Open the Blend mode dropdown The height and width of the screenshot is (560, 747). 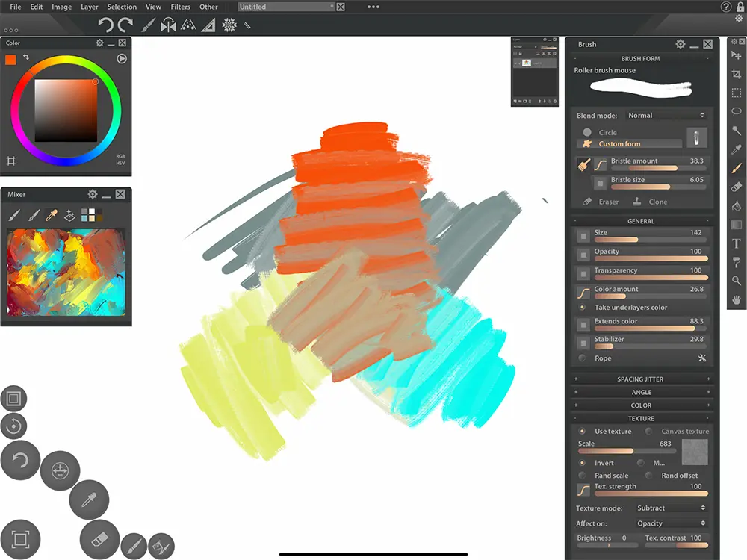[666, 116]
